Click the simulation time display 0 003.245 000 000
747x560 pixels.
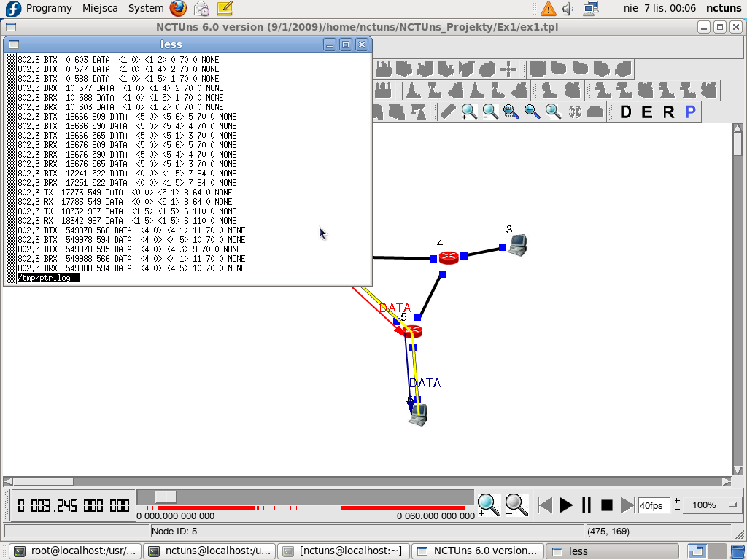(x=74, y=505)
